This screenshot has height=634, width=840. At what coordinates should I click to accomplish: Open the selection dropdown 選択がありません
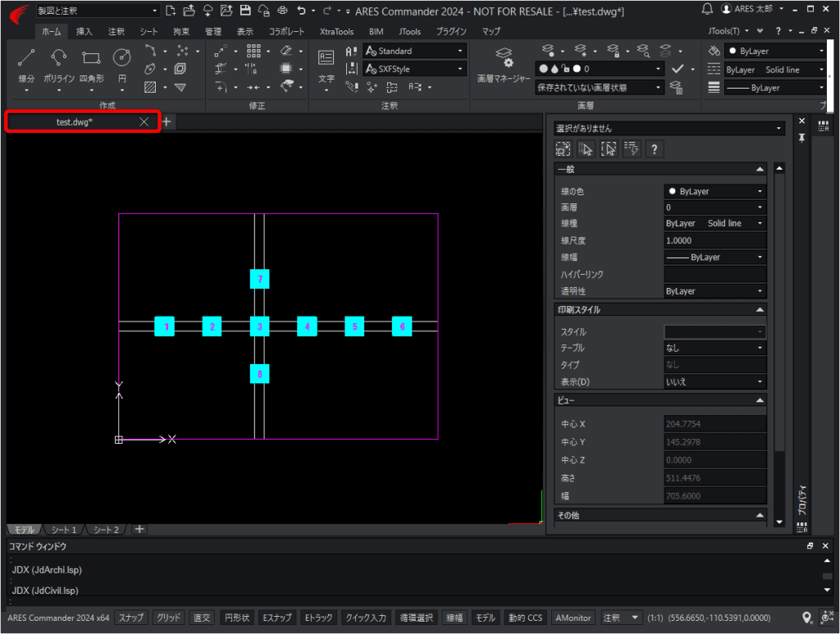point(669,129)
